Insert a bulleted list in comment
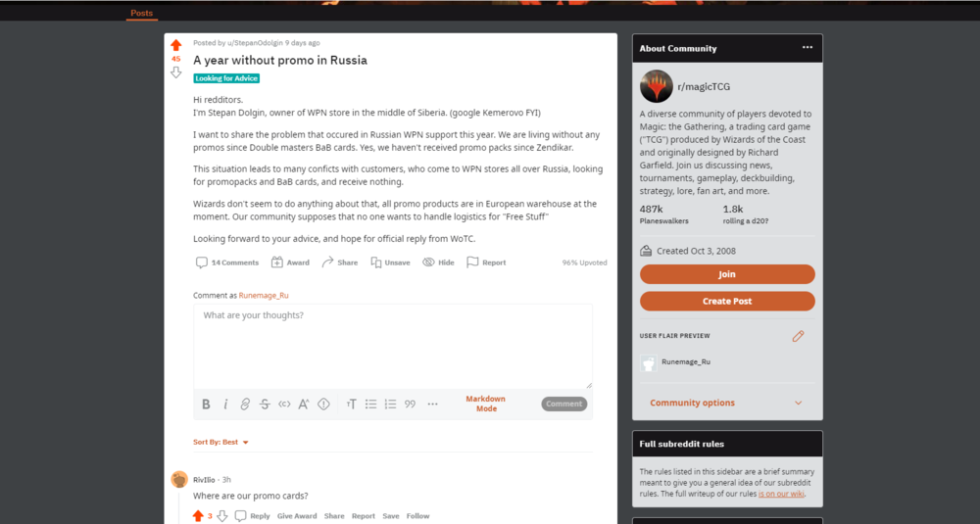 [370, 405]
